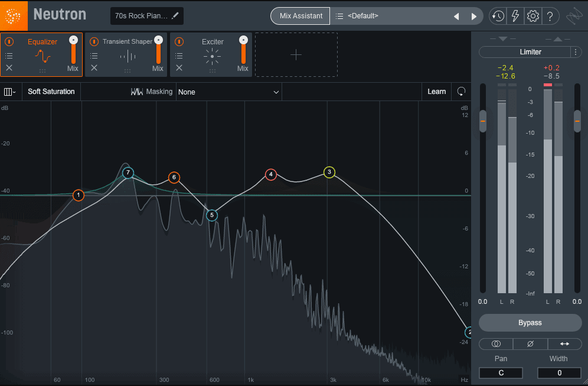Click the input gain value 0.0

[483, 301]
